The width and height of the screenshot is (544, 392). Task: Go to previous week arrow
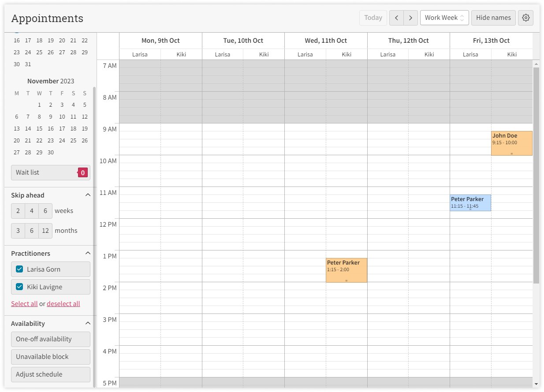tap(396, 18)
